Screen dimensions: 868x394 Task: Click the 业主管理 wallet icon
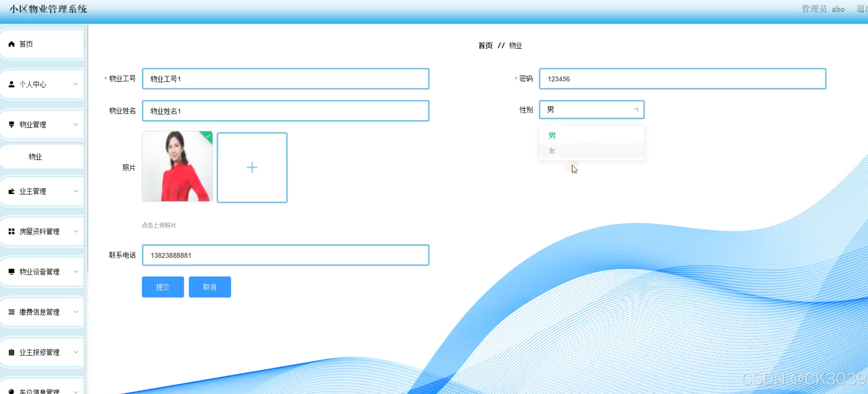[x=12, y=191]
